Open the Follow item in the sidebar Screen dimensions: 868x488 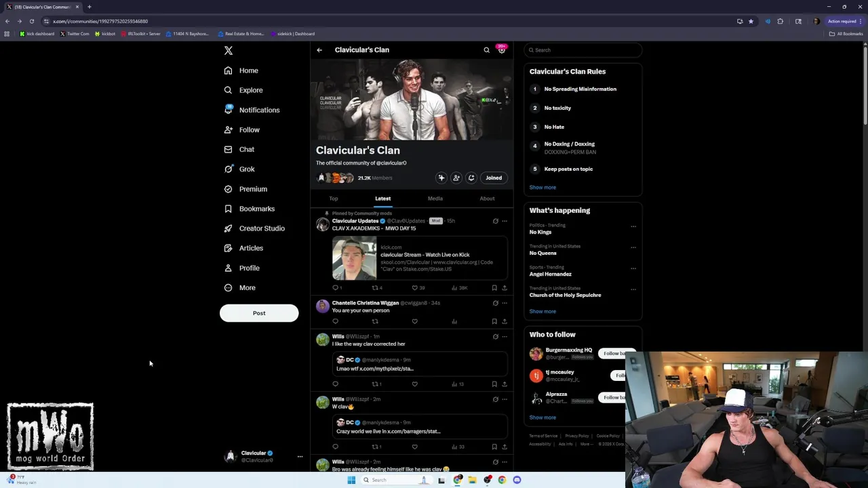[x=241, y=129]
